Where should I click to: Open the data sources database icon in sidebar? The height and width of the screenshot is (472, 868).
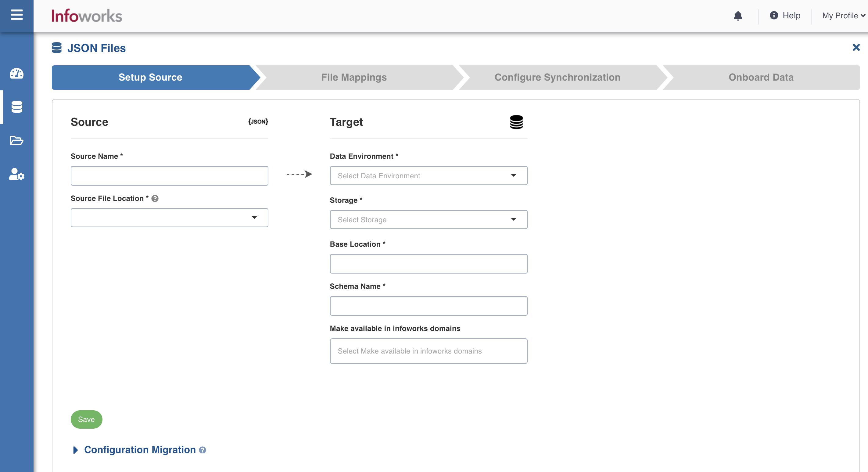coord(16,107)
